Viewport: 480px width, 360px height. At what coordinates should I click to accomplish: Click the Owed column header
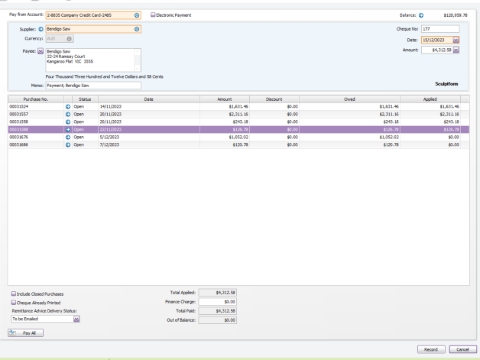(350, 99)
